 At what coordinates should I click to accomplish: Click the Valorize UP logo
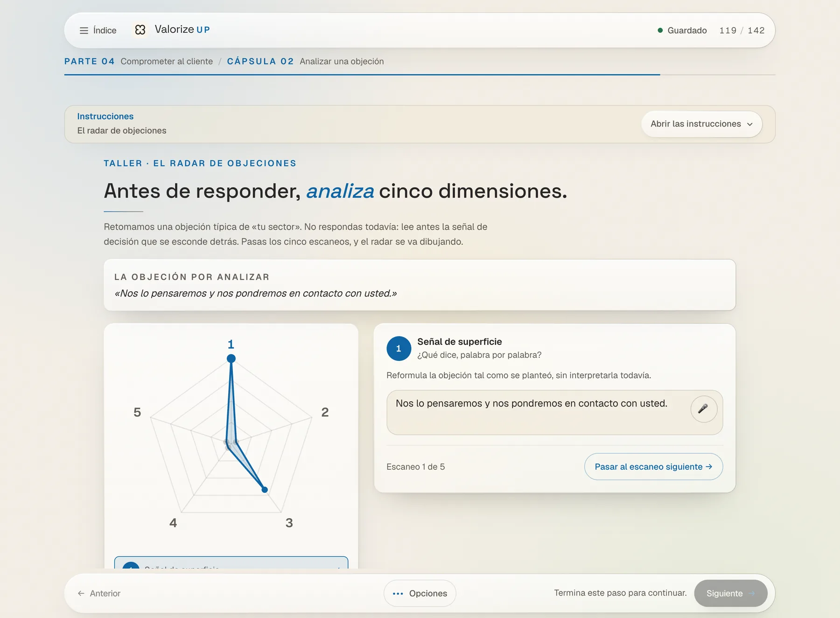click(172, 30)
